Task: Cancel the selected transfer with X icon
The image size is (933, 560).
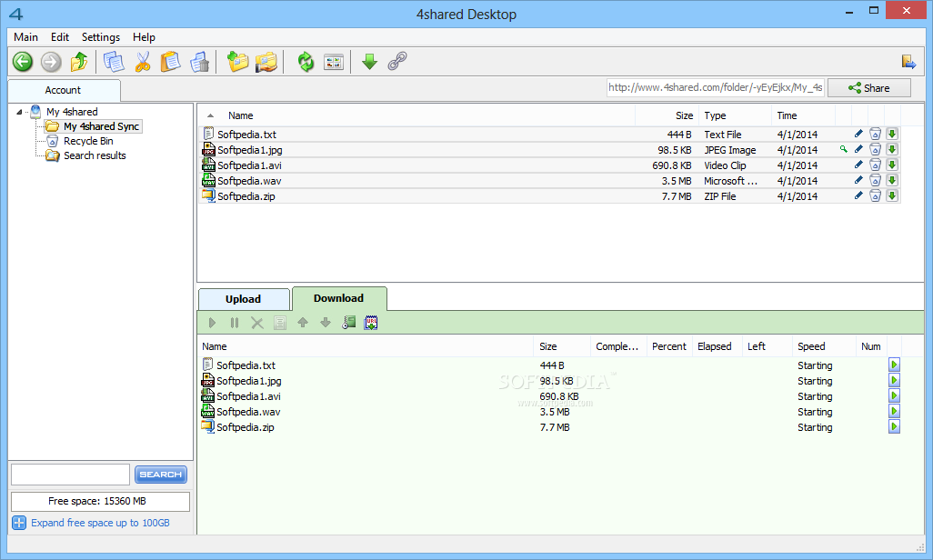Action: click(x=257, y=323)
